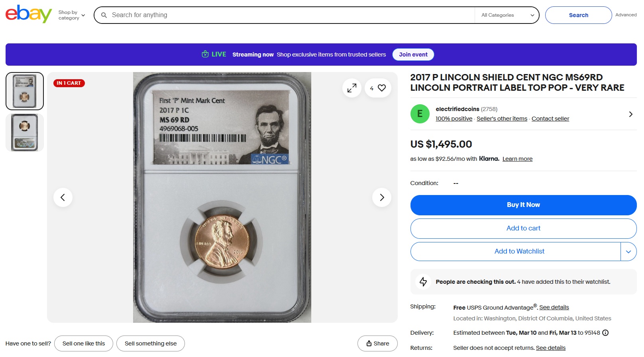Click the Buy It Now button
Screen dimensions: 644x357
point(523,205)
